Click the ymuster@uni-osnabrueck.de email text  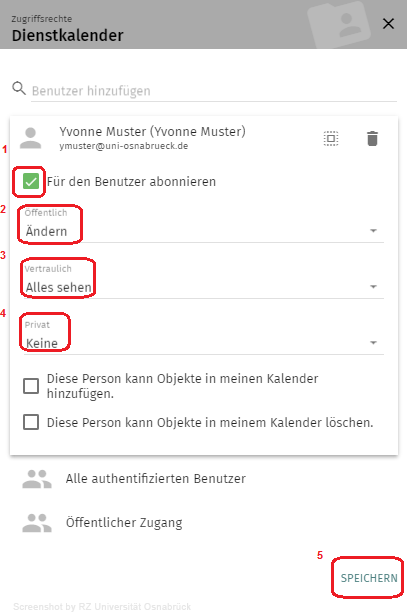[x=124, y=146]
